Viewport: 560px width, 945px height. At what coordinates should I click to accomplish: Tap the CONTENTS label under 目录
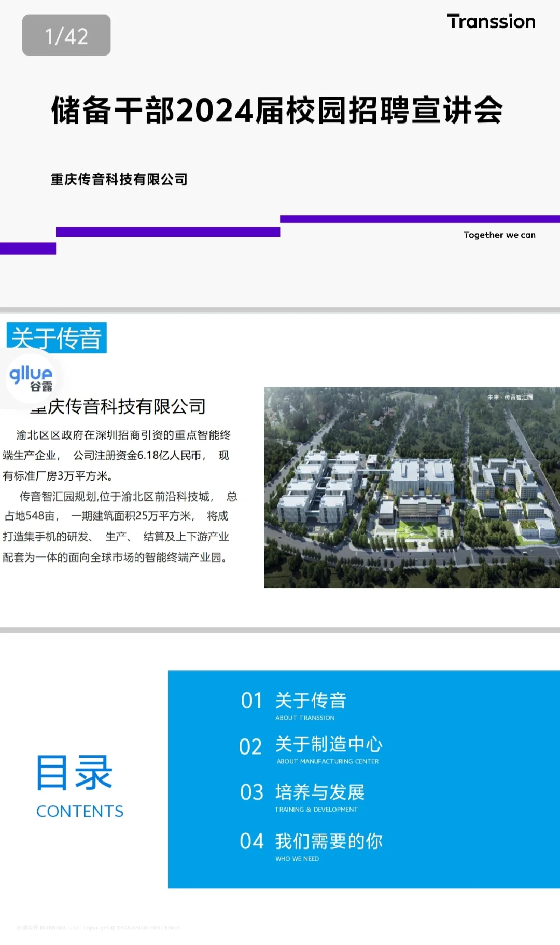[x=80, y=811]
